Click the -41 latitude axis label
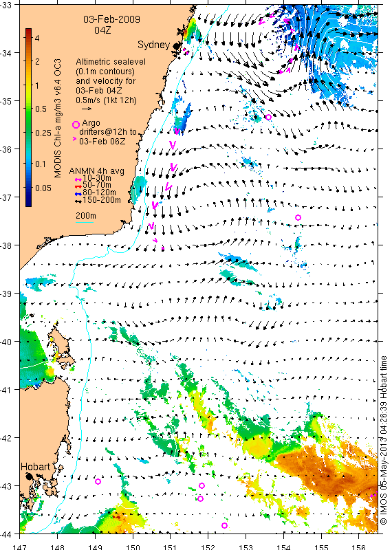 (x=6, y=390)
